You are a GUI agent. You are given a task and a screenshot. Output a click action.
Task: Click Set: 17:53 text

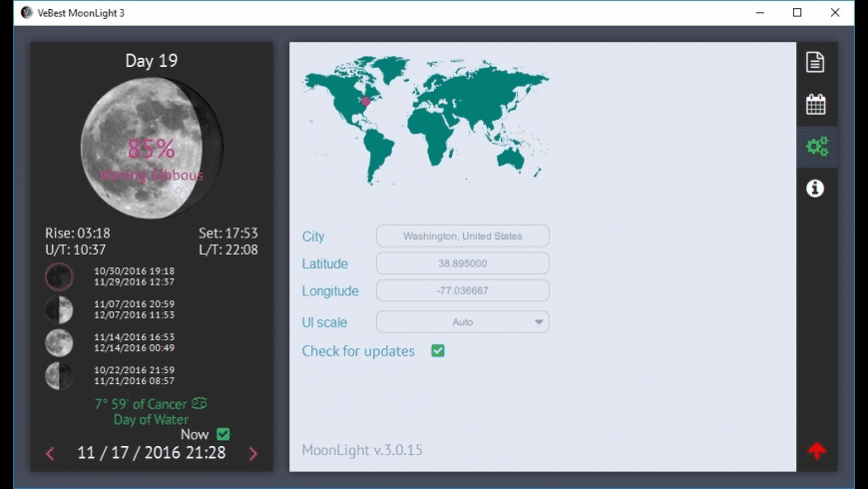click(x=228, y=234)
